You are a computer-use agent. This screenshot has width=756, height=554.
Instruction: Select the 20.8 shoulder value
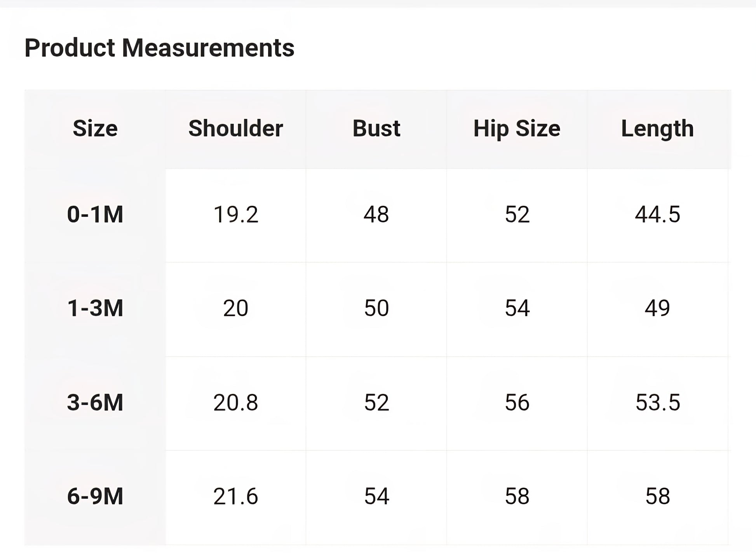(x=236, y=402)
